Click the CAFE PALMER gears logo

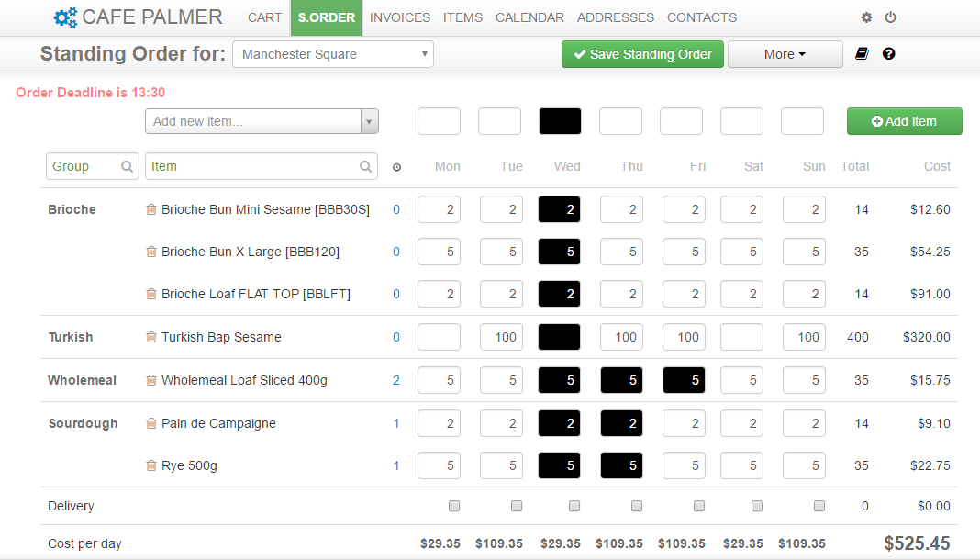point(62,17)
